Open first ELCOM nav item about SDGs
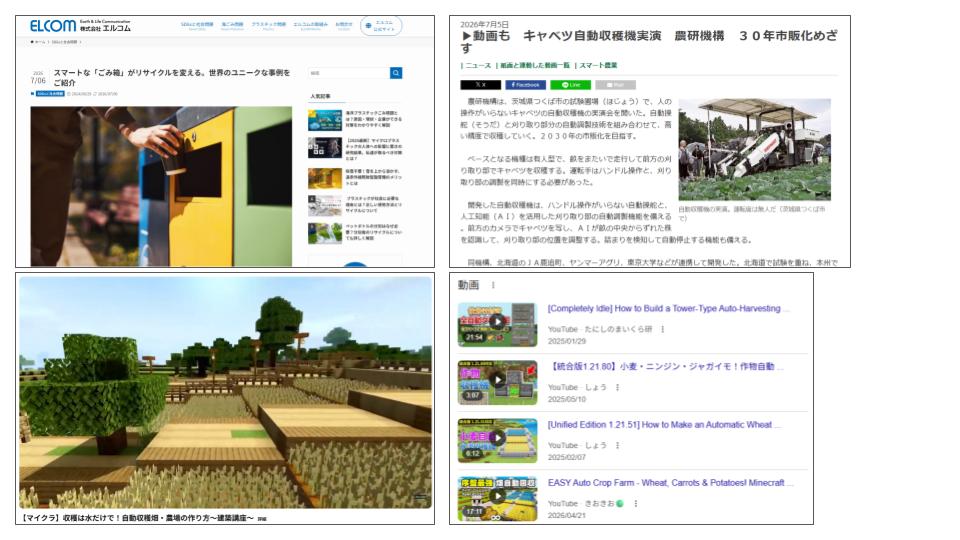The width and height of the screenshot is (960, 540). click(197, 25)
